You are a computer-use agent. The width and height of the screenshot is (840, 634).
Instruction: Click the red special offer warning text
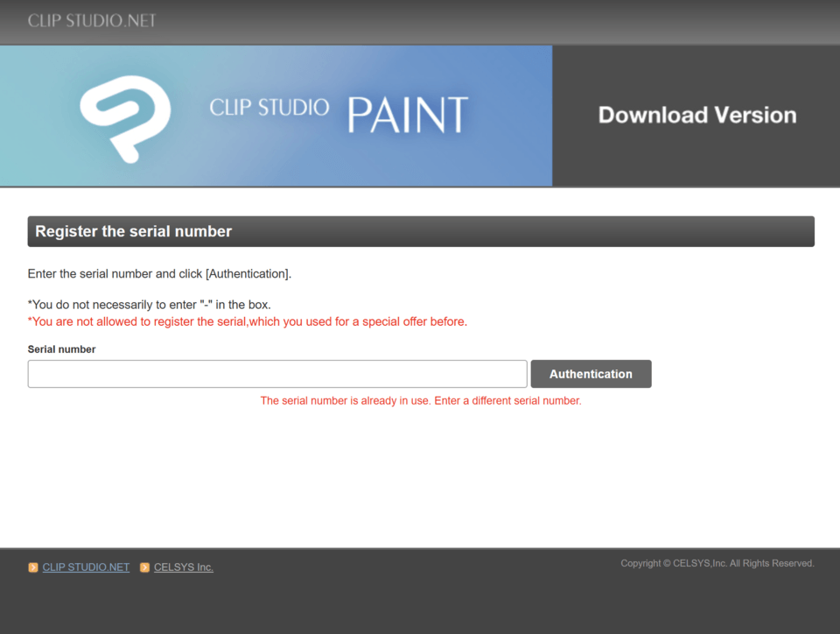tap(248, 321)
